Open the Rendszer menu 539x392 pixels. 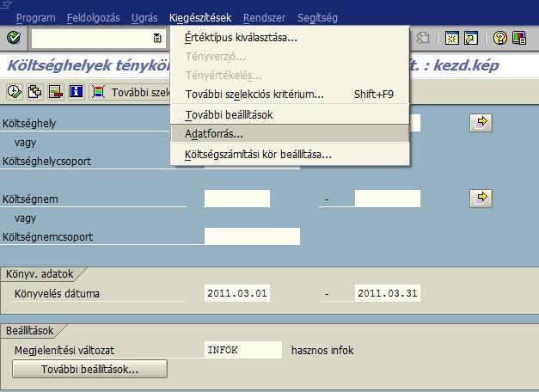pos(265,17)
